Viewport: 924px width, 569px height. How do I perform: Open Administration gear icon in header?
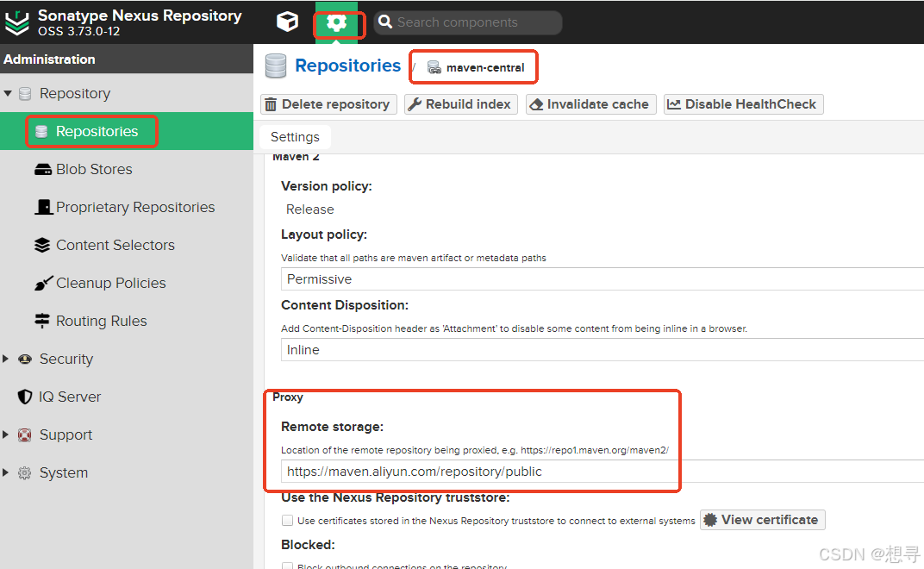[x=336, y=23]
